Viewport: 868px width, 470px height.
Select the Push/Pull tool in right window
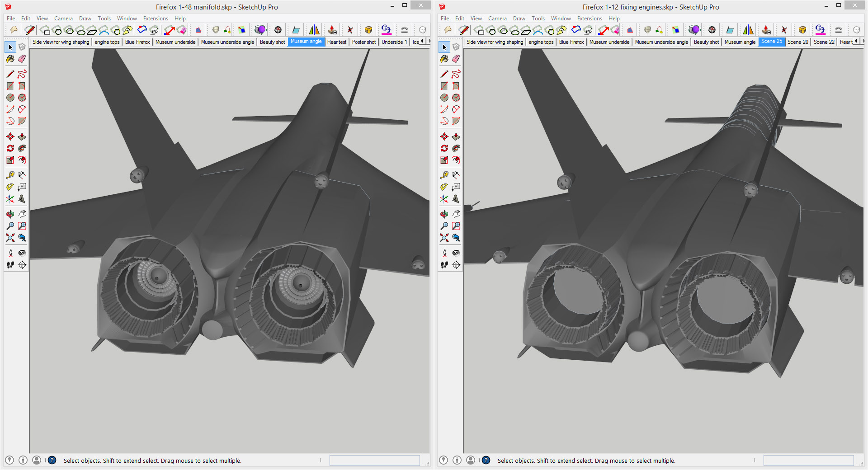[x=456, y=136]
